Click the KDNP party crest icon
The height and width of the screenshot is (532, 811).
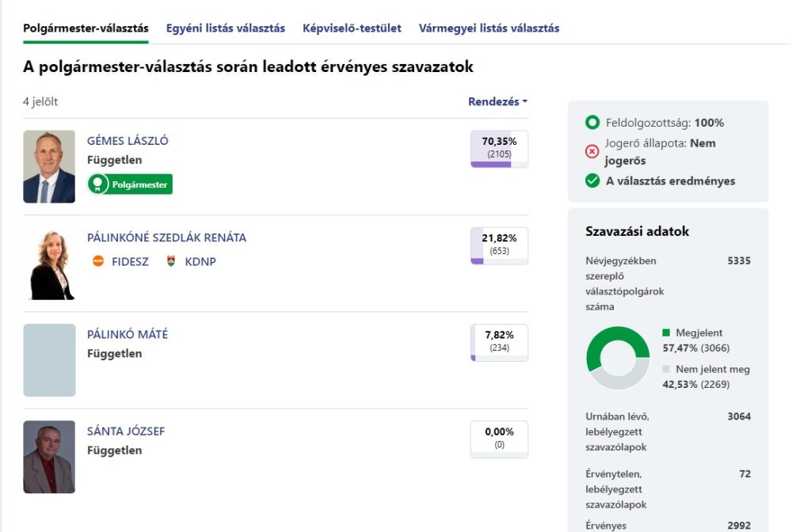[x=171, y=261]
